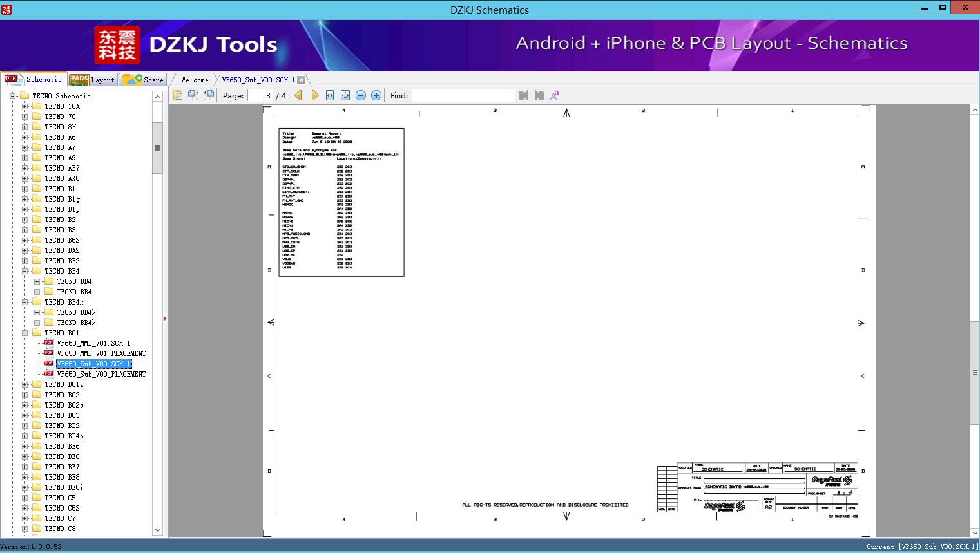
Task: Zoom out with the minus icon
Action: [361, 95]
